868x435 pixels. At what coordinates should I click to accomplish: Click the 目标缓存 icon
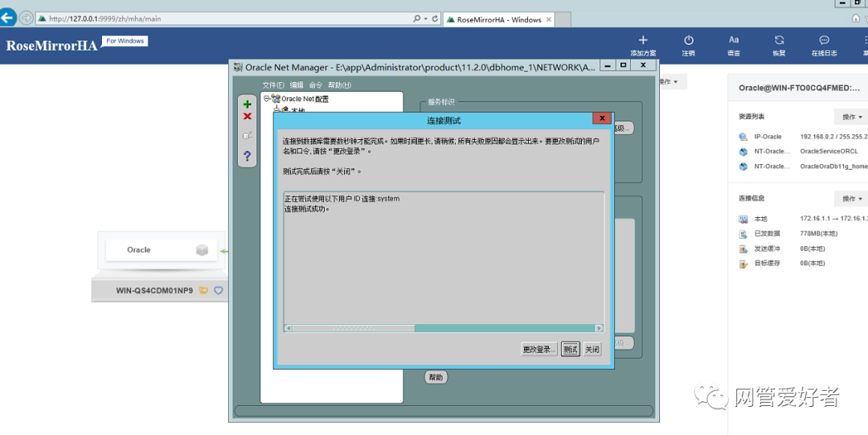tap(743, 264)
